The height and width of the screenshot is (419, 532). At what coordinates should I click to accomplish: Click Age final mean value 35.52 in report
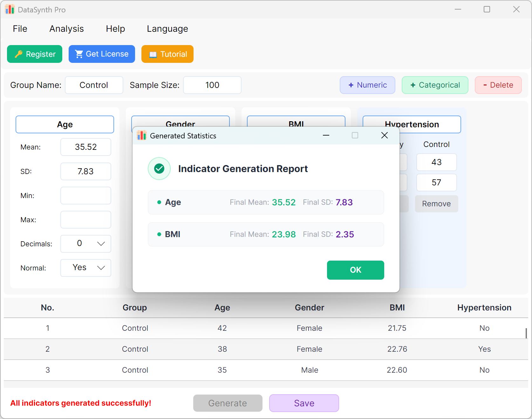pyautogui.click(x=284, y=203)
